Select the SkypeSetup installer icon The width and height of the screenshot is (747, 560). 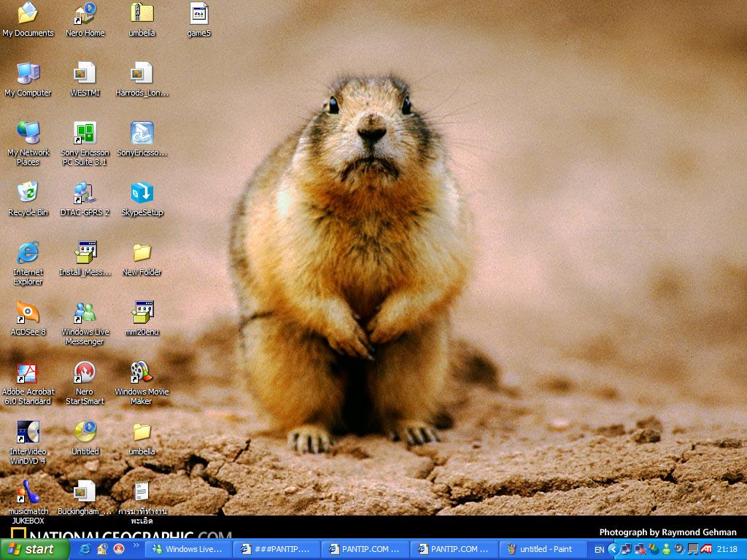point(142,200)
